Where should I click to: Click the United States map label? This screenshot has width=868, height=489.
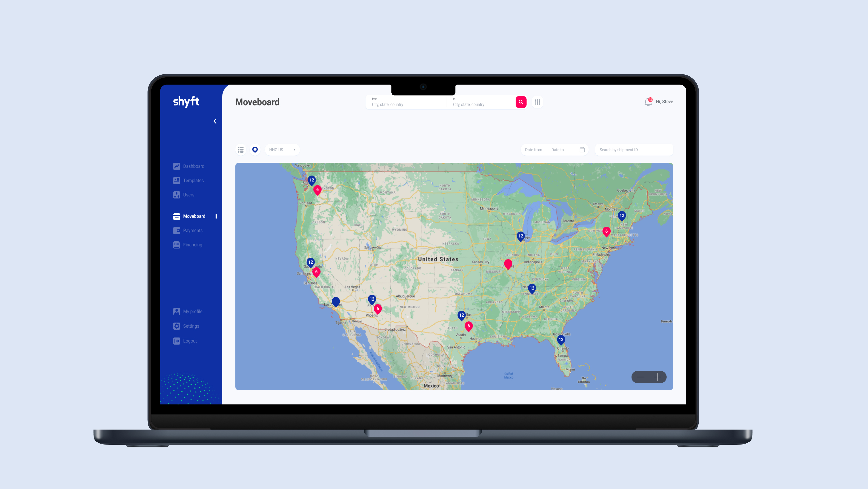(x=438, y=259)
